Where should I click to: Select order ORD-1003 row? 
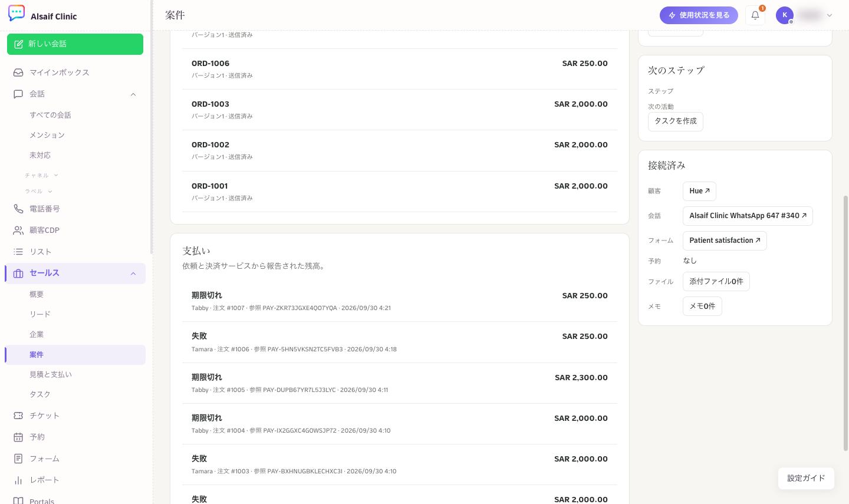click(400, 110)
